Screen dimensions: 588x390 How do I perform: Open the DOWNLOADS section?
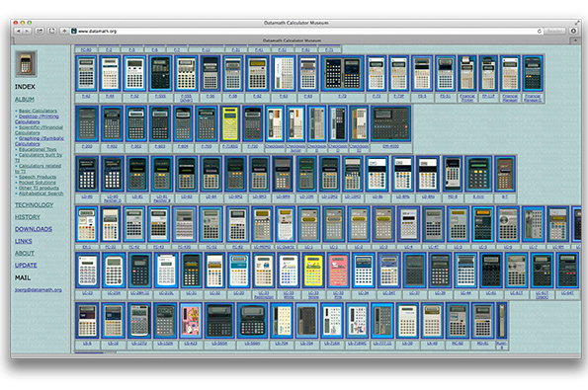point(34,229)
